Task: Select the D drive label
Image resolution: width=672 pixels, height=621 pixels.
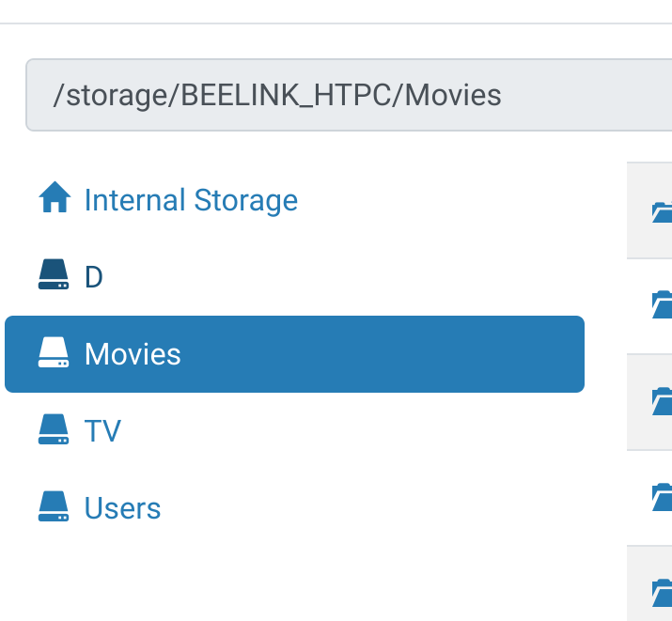Action: pyautogui.click(x=93, y=277)
